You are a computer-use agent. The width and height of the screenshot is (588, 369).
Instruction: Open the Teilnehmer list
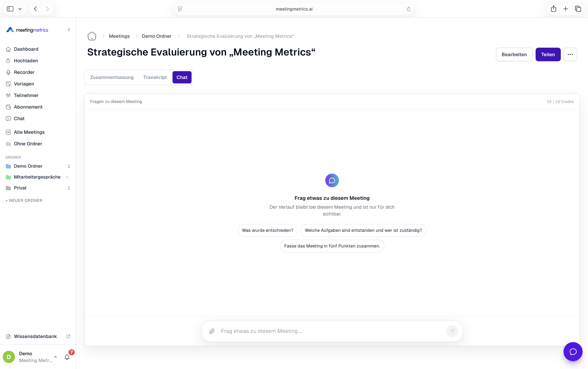38,95
